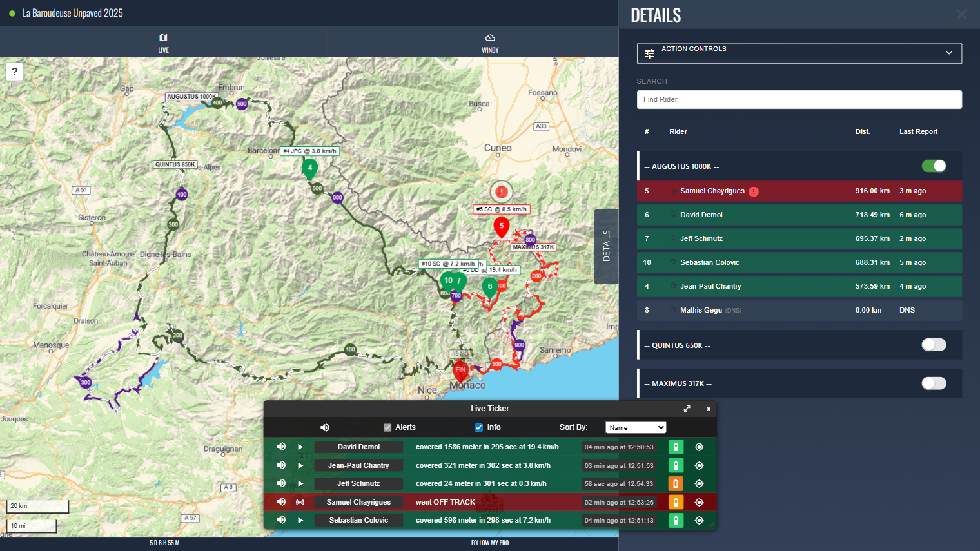Click the broadcast icon in Samuel Chayrigues' ticker row

[x=300, y=502]
